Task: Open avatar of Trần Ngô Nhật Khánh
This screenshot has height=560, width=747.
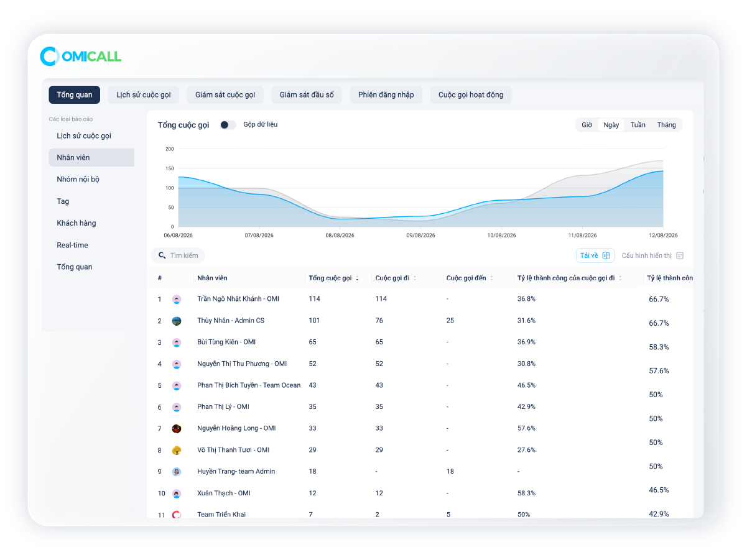Action: [x=177, y=299]
